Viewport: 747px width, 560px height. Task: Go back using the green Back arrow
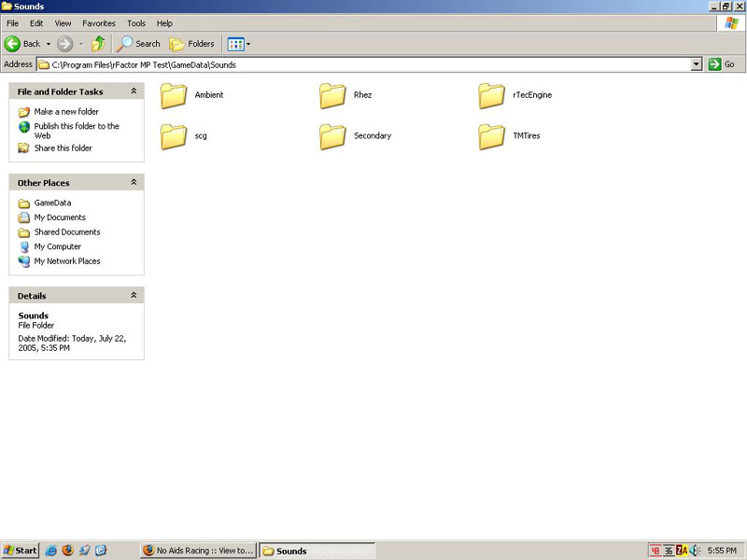[x=22, y=44]
